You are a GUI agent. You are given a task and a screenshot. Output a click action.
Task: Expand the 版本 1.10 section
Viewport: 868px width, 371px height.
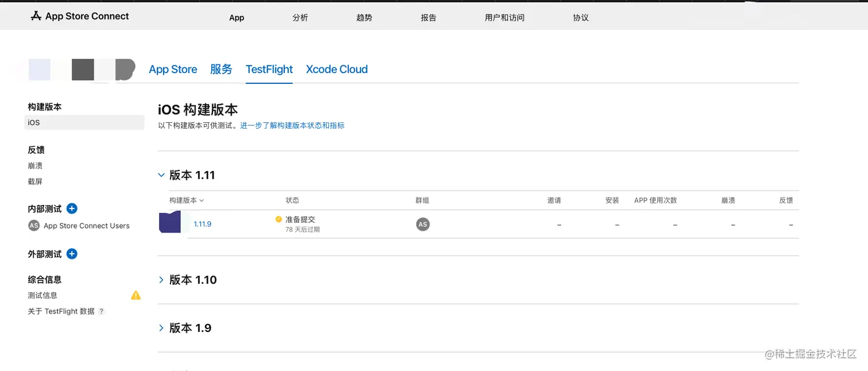click(161, 280)
